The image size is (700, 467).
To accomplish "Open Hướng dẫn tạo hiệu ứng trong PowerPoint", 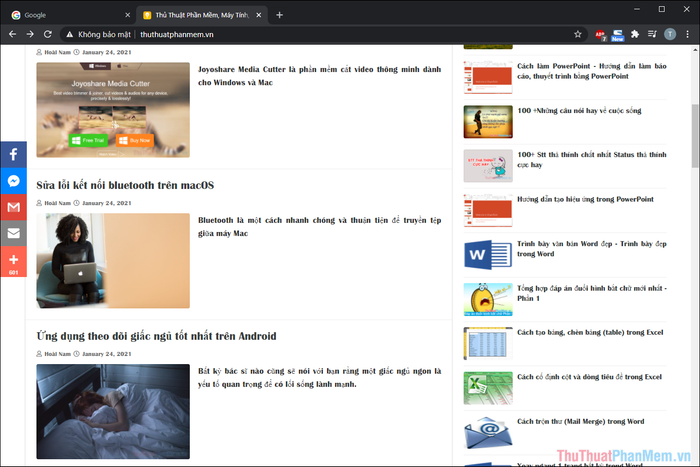I will [x=585, y=199].
